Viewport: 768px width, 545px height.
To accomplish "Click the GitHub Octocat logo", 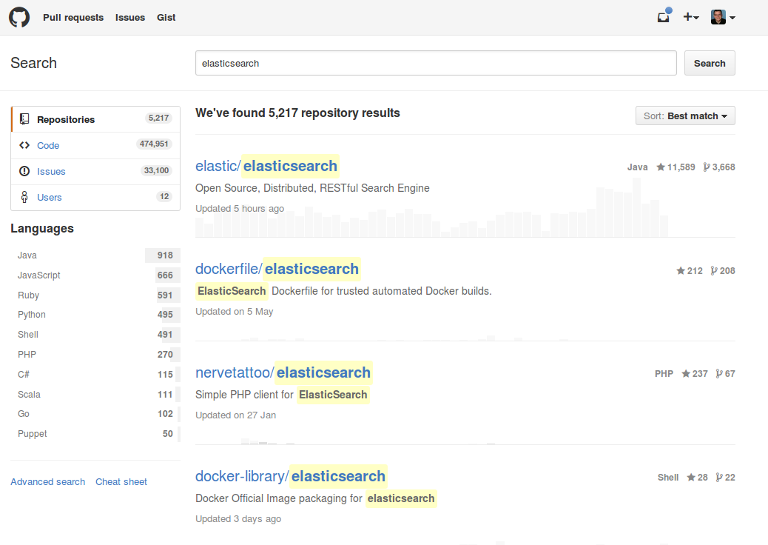I will [19, 17].
